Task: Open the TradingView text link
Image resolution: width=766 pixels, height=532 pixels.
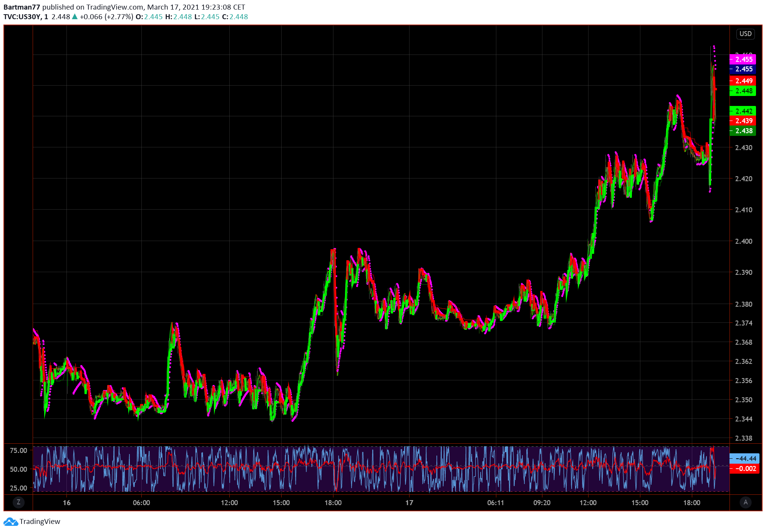Action: pos(40,522)
